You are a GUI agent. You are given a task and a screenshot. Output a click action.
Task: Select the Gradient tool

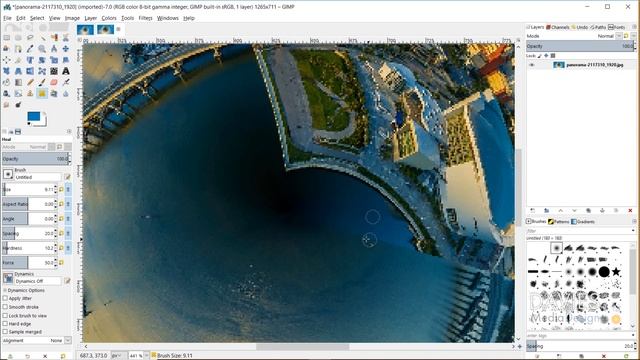(18, 82)
